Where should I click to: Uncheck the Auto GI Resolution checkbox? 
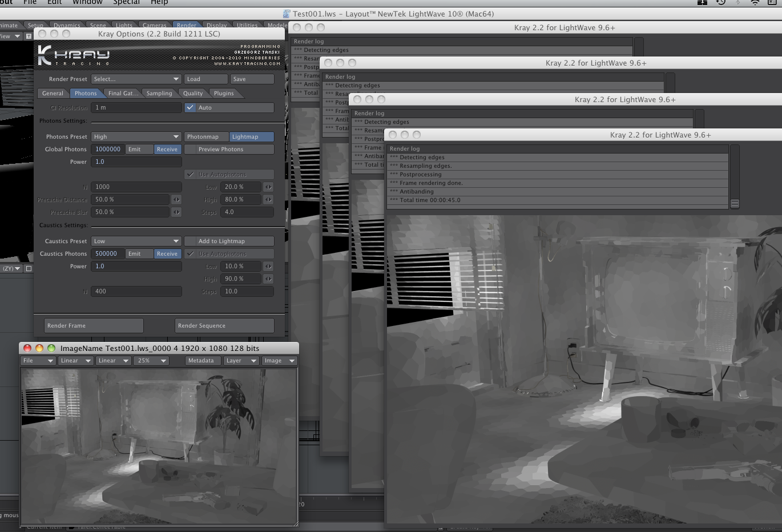pyautogui.click(x=191, y=108)
